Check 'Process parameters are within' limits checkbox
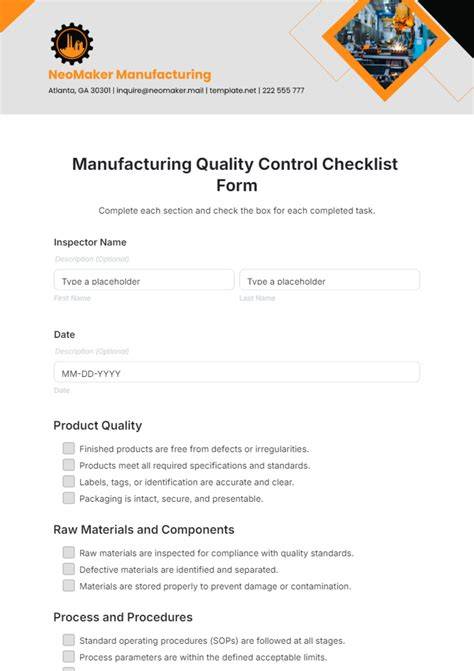Viewport: 474px width, 671px height. (68, 656)
